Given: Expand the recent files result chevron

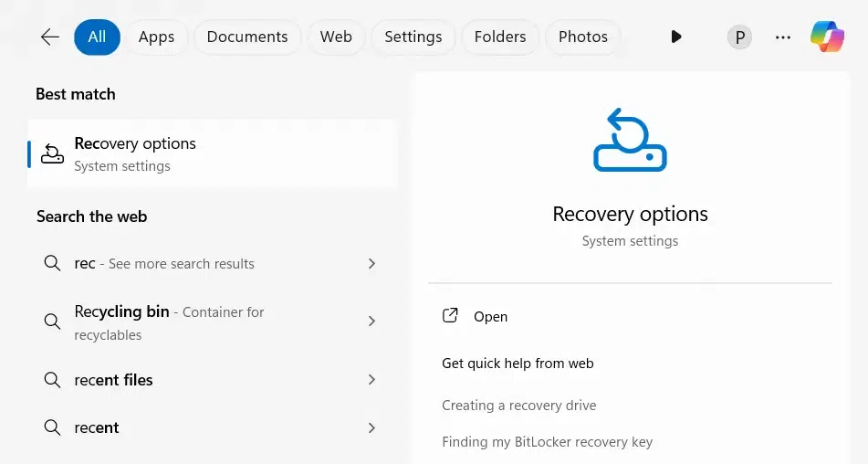Looking at the screenshot, I should click(x=371, y=380).
